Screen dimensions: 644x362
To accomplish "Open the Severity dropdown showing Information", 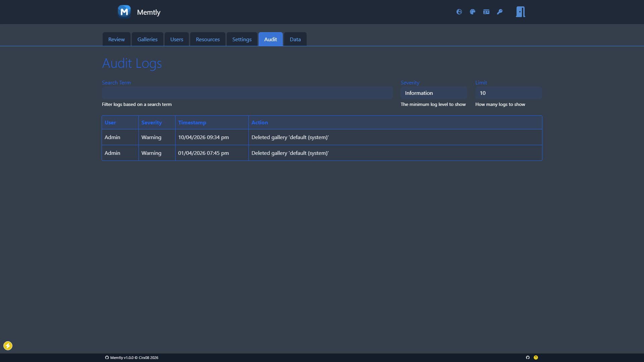I will click(434, 93).
